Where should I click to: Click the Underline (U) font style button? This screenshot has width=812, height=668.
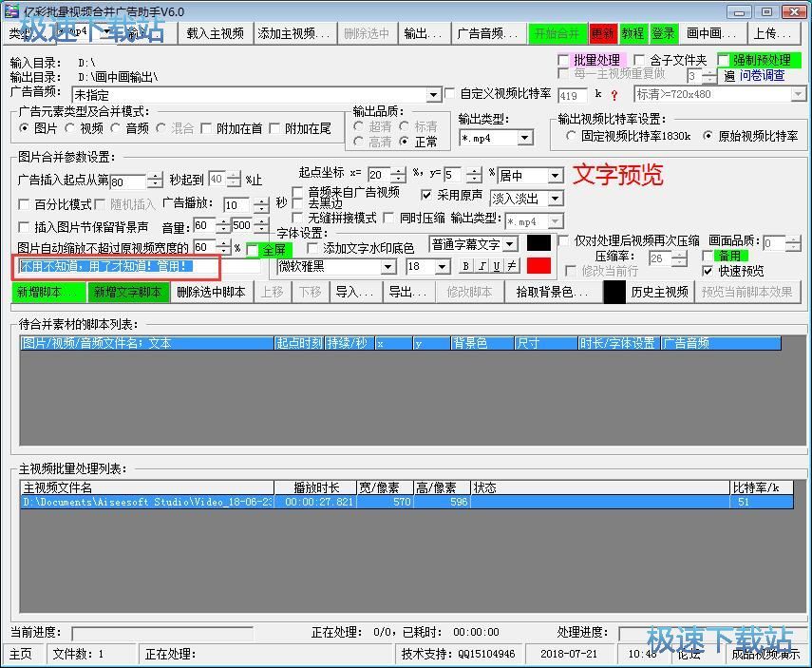tap(497, 267)
